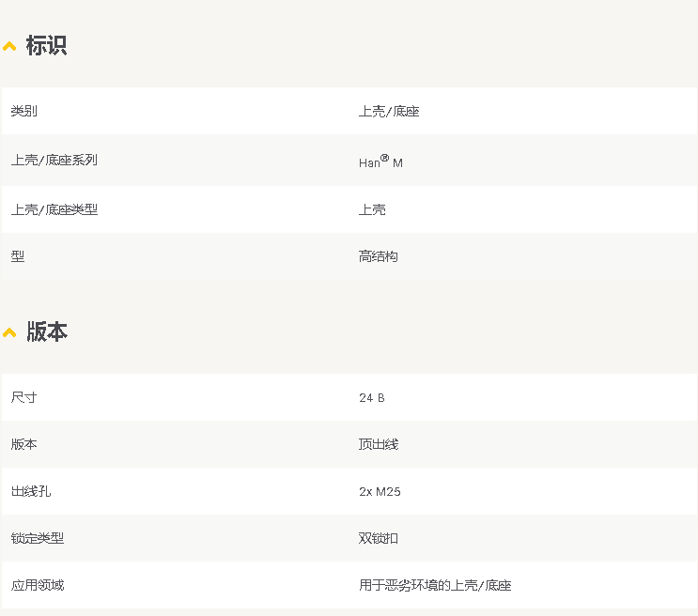Select the 上壳/底座系列 row label
This screenshot has height=616, width=698.
[54, 161]
